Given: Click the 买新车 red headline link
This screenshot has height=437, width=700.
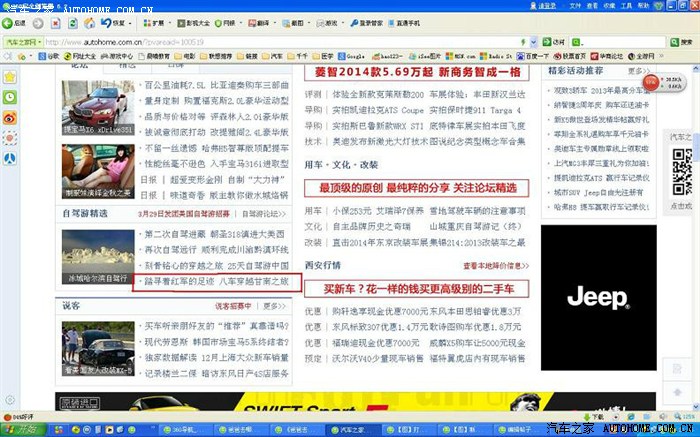Looking at the screenshot, I should pos(418,289).
